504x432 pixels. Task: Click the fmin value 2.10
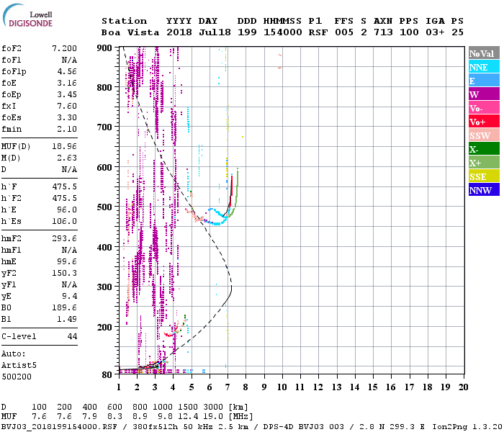[67, 129]
